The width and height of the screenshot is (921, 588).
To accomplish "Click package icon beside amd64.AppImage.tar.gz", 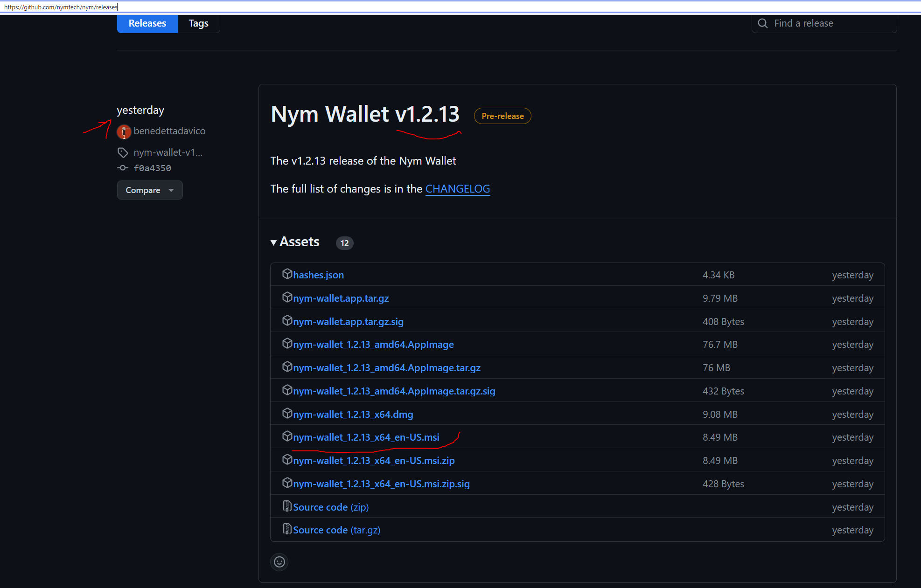I will [x=287, y=367].
